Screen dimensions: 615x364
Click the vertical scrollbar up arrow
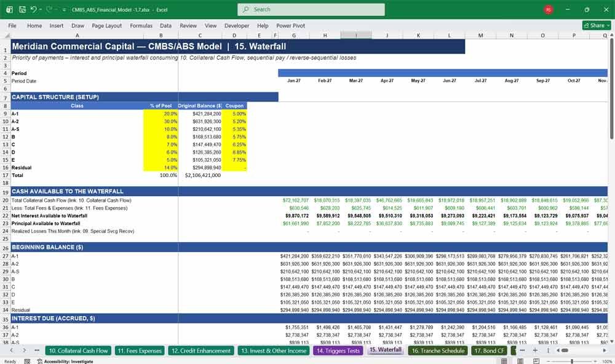(x=611, y=36)
